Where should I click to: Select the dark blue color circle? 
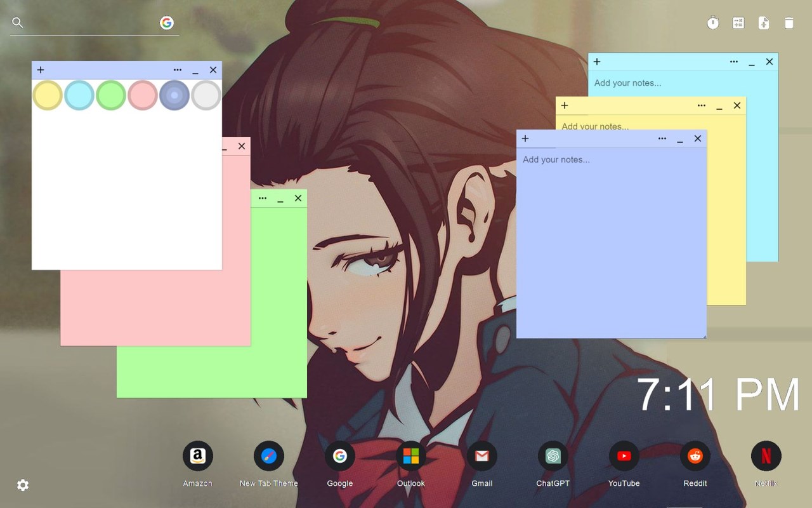pyautogui.click(x=174, y=95)
